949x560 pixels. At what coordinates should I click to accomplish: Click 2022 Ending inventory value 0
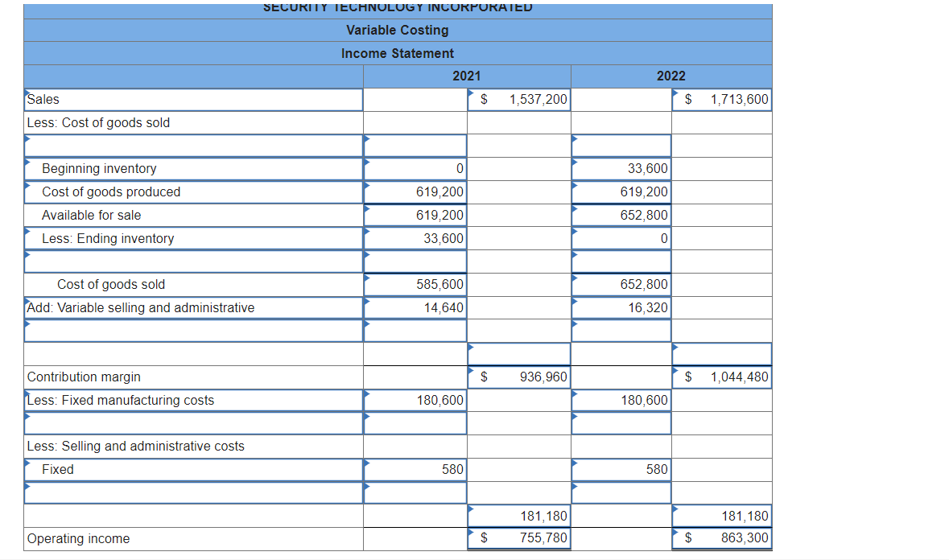pos(621,239)
